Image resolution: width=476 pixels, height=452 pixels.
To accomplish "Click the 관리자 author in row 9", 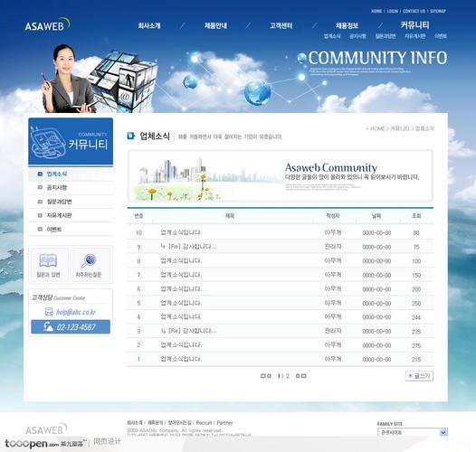I will 333,247.
